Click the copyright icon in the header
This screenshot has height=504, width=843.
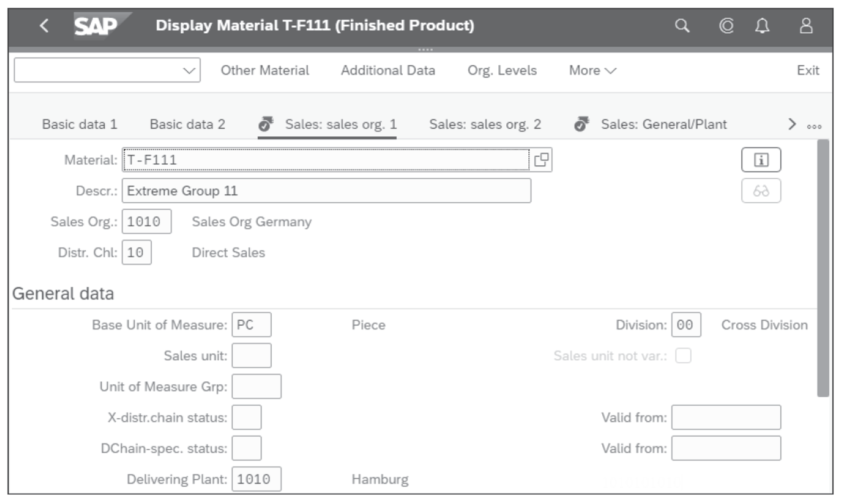click(x=725, y=26)
